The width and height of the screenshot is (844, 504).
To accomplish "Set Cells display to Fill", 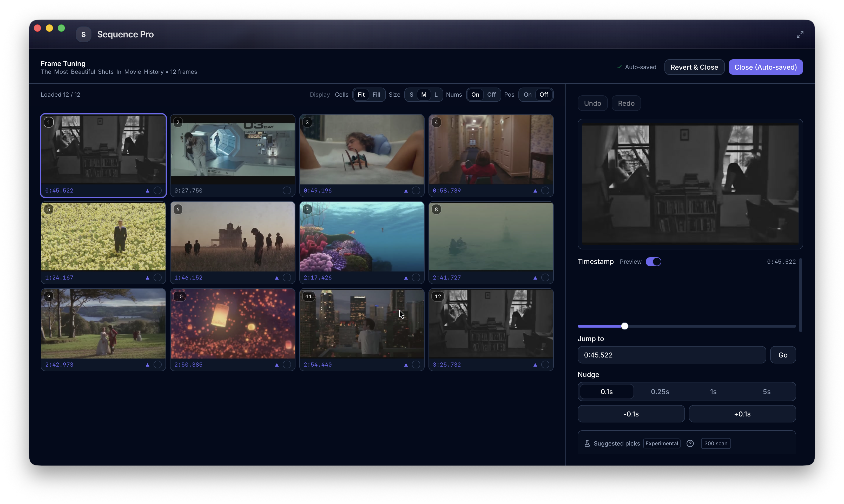I will [376, 95].
